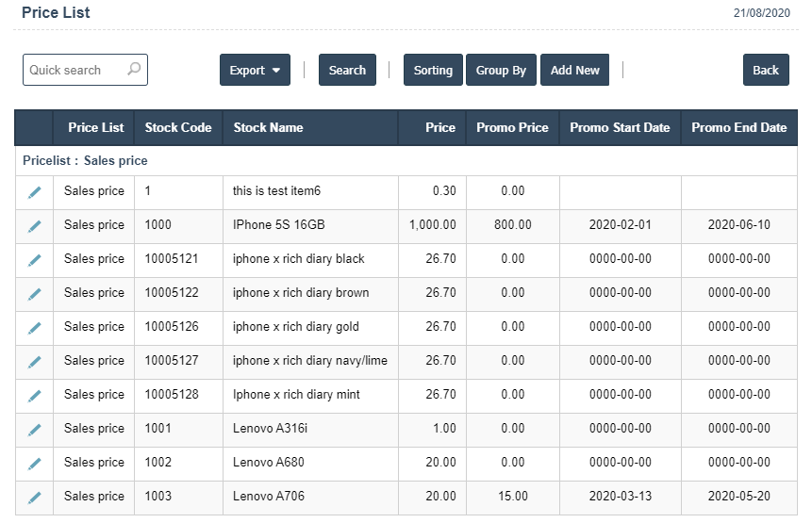Collapse the 'Pricelist : Sales price' group row
The height and width of the screenshot is (523, 812).
coord(85,161)
